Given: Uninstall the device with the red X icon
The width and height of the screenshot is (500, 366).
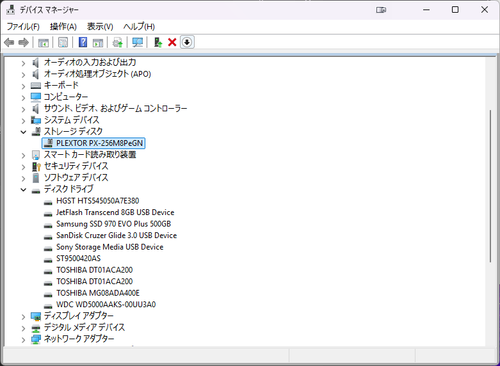Looking at the screenshot, I should coord(172,42).
